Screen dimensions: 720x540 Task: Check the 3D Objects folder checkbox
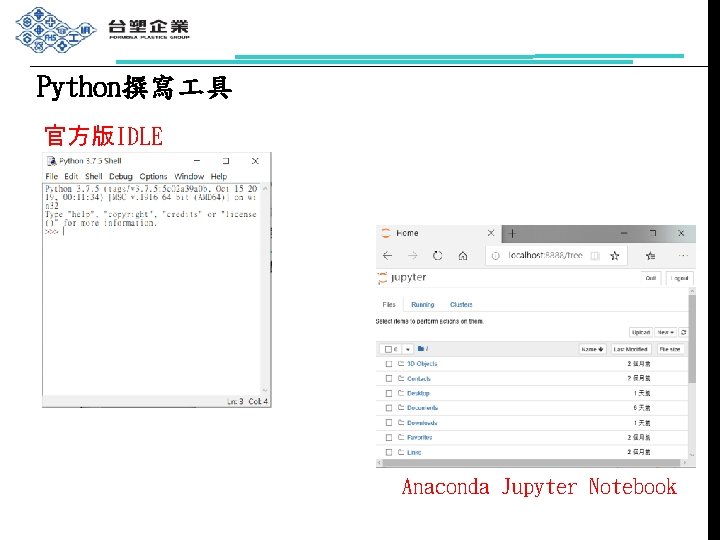[x=389, y=364]
